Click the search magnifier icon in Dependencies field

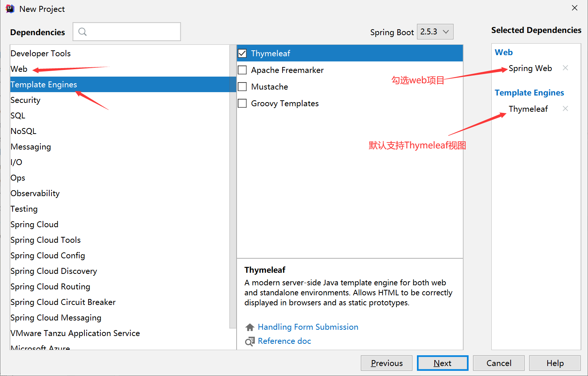pyautogui.click(x=83, y=32)
